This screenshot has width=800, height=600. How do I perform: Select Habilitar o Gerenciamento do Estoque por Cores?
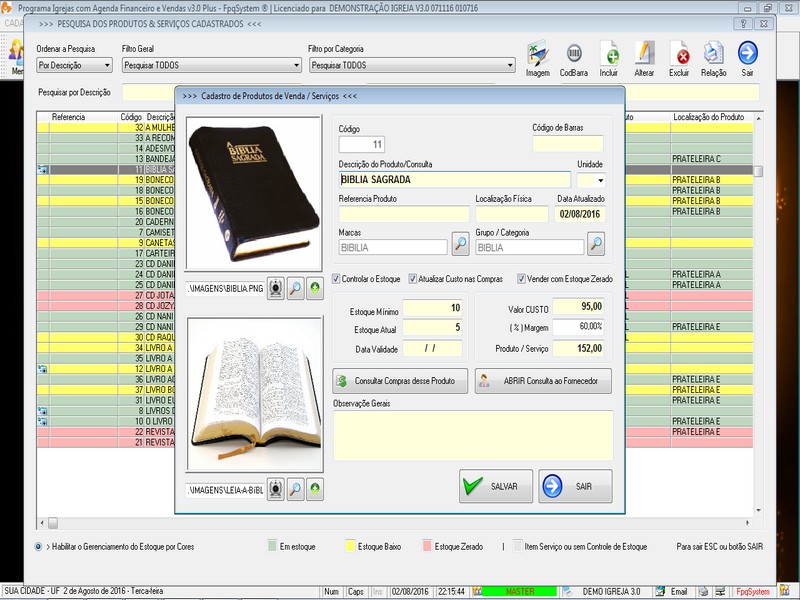click(39, 547)
